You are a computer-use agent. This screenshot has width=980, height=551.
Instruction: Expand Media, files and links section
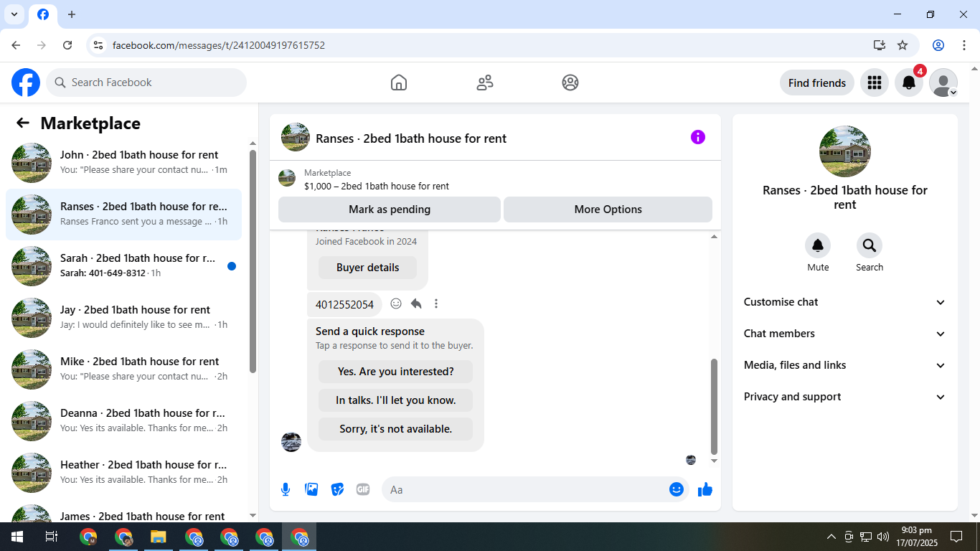pyautogui.click(x=845, y=365)
